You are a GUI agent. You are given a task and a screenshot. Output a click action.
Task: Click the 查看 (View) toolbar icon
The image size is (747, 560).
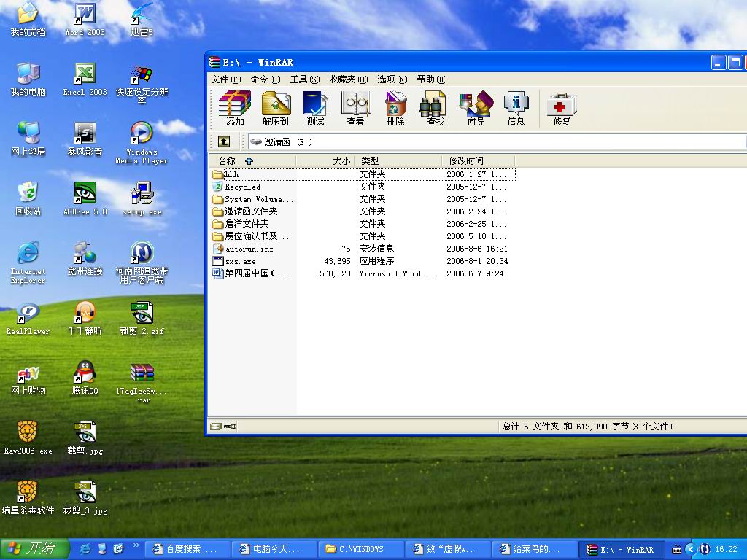[x=355, y=108]
